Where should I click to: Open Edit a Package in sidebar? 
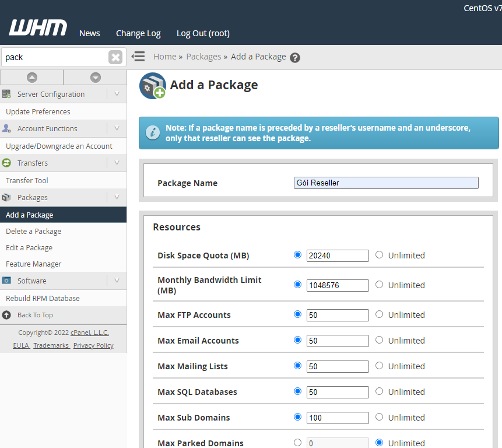(x=29, y=247)
